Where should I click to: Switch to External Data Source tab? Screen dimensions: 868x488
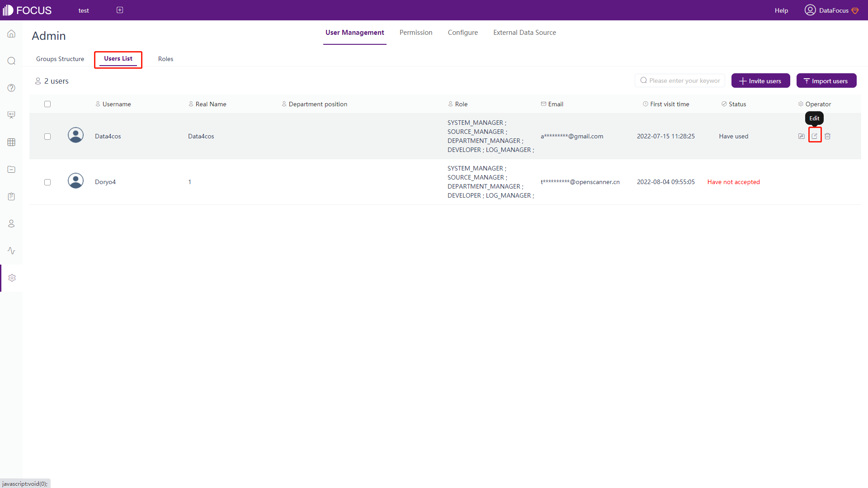point(524,33)
